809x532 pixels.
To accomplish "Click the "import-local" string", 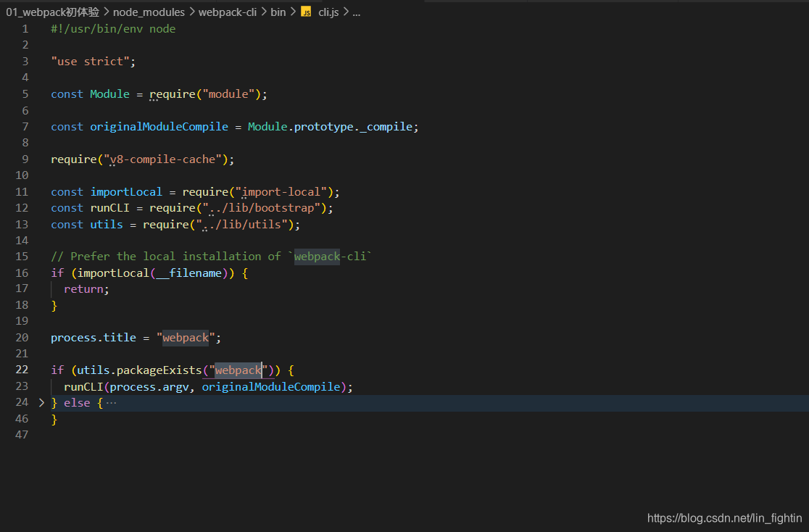I will [281, 192].
